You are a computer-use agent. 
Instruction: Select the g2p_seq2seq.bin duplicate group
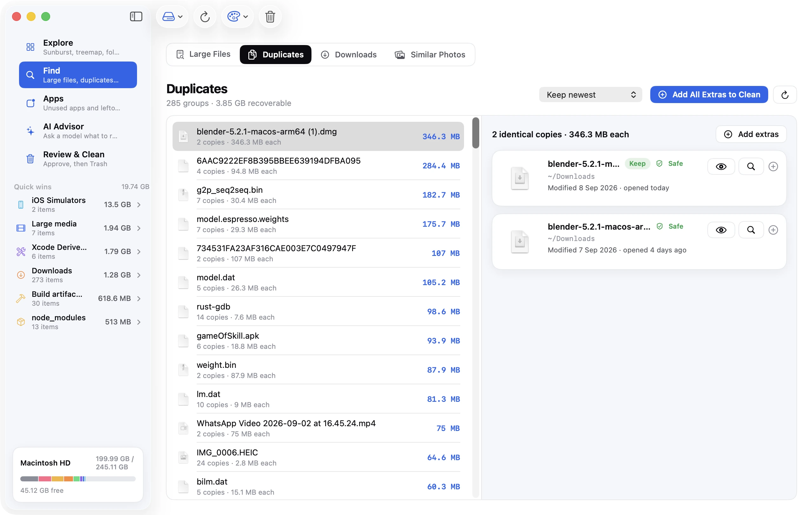pyautogui.click(x=318, y=195)
